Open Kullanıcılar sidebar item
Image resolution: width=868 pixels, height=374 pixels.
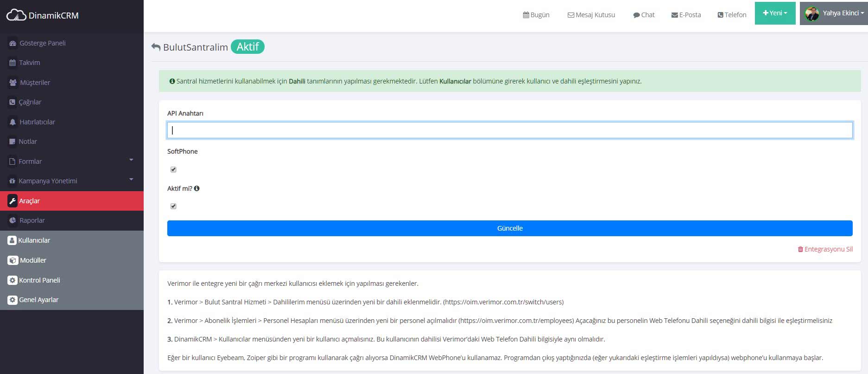coord(72,240)
